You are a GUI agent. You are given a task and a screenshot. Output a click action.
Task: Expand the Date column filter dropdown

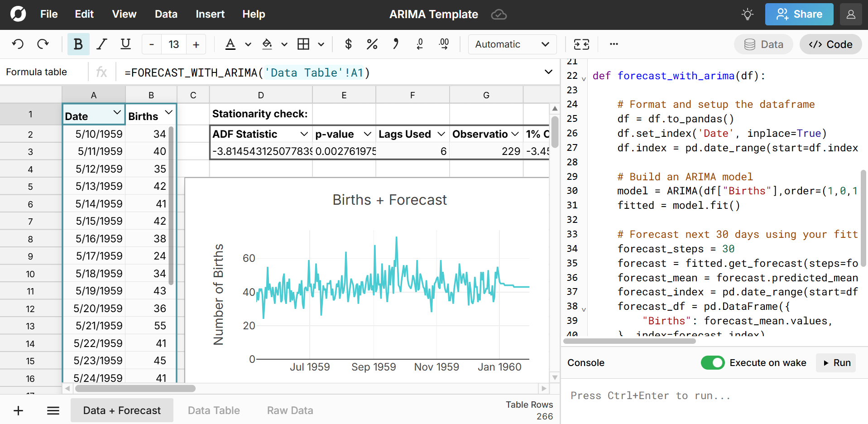(x=117, y=112)
